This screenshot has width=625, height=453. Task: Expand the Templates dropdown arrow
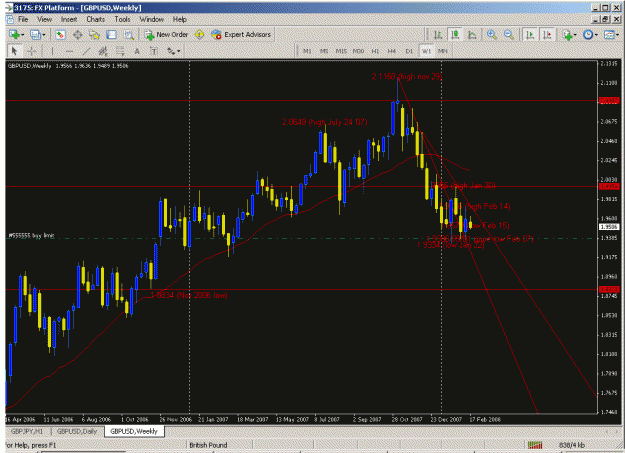617,35
